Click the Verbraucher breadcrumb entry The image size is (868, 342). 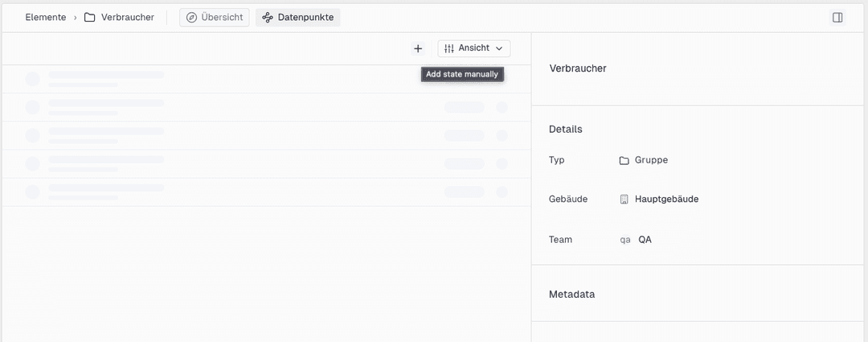point(127,17)
